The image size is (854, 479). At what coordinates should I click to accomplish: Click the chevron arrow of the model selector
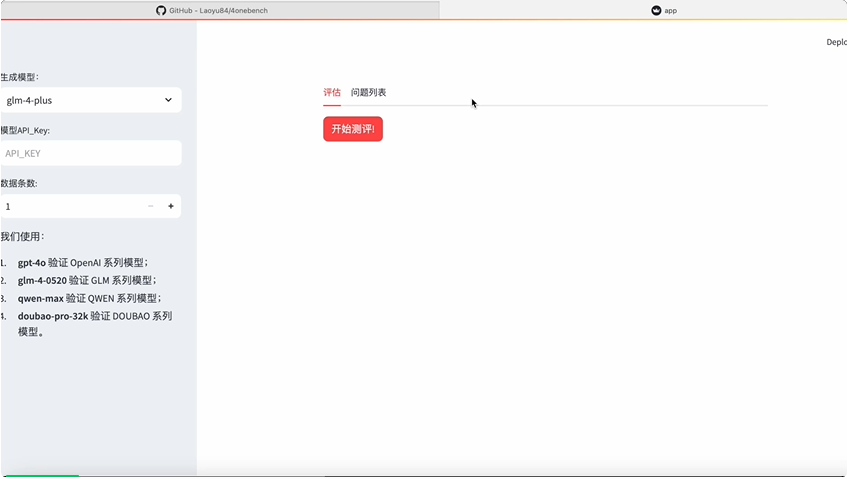[x=168, y=100]
